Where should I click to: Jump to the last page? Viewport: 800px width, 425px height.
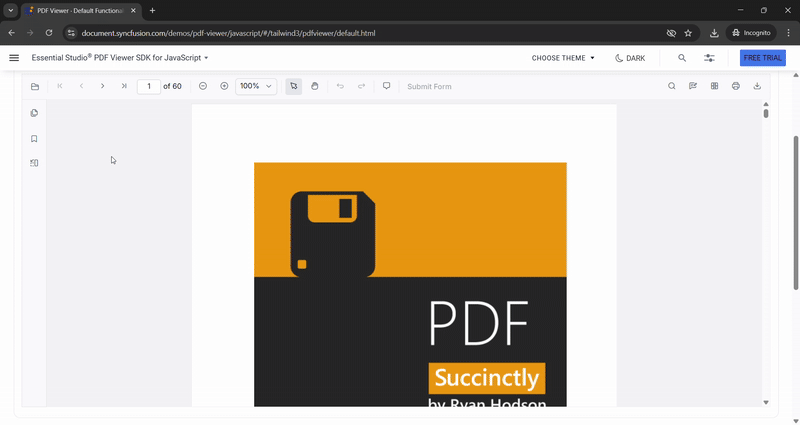pyautogui.click(x=124, y=87)
